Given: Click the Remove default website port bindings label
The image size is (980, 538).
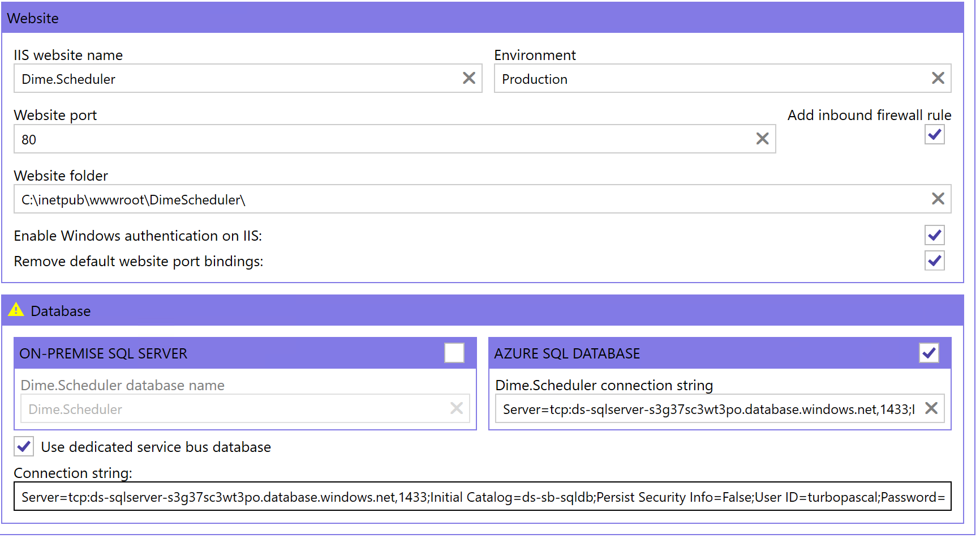Looking at the screenshot, I should click(x=138, y=261).
